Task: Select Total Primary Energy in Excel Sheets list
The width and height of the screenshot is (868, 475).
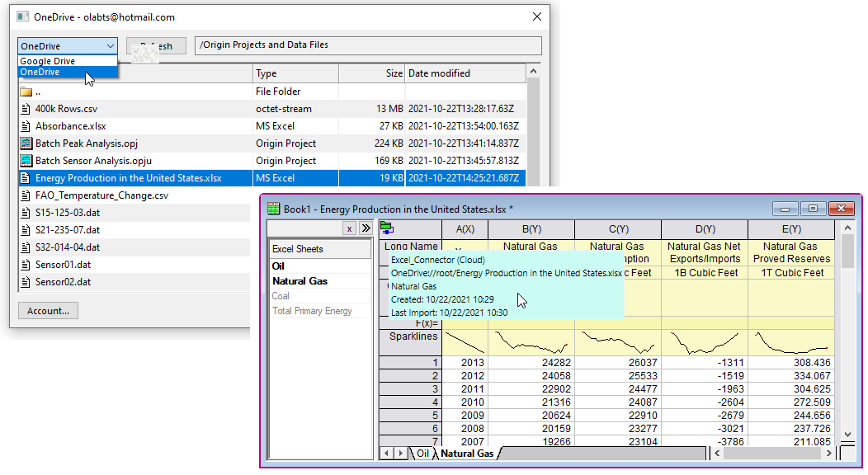Action: (x=312, y=311)
